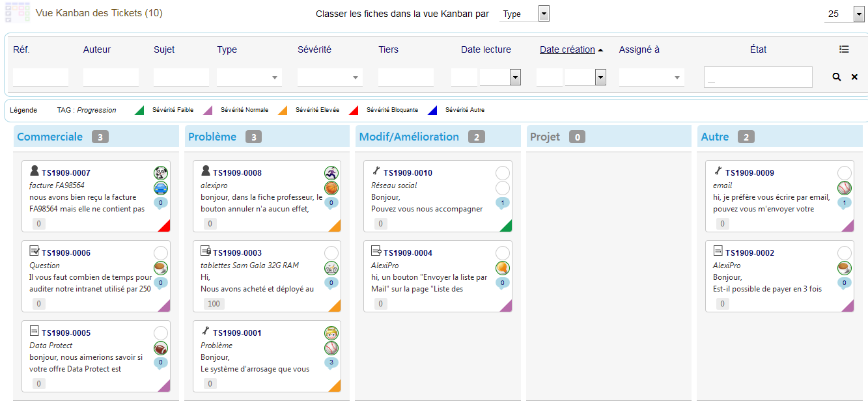Clear filters with the X icon
The image size is (868, 408).
coord(854,77)
